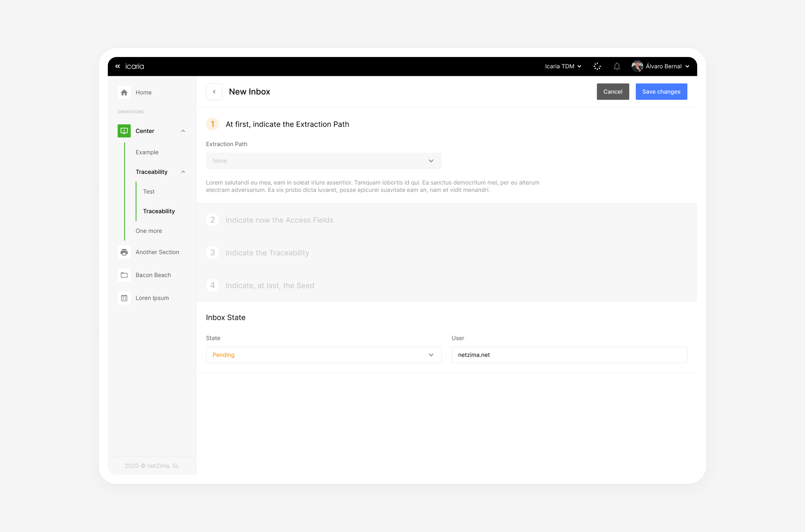
Task: Collapse sidebar with double-chevron icon
Action: coord(118,66)
